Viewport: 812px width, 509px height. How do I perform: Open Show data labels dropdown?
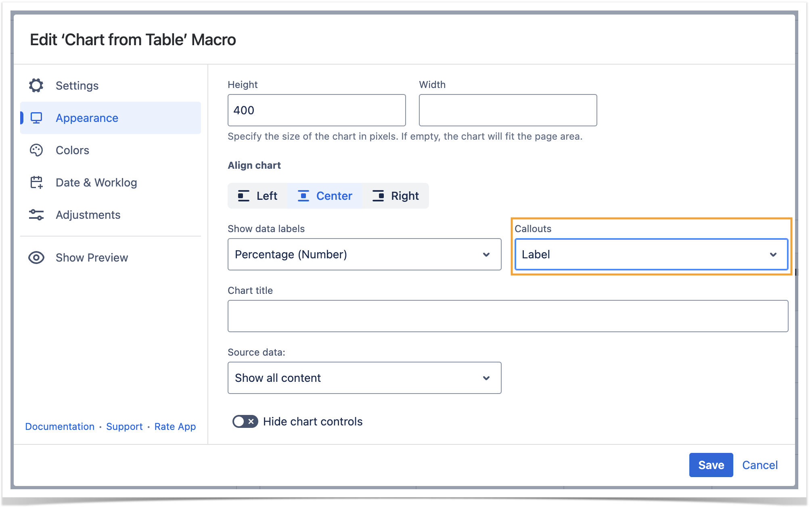[x=364, y=254]
